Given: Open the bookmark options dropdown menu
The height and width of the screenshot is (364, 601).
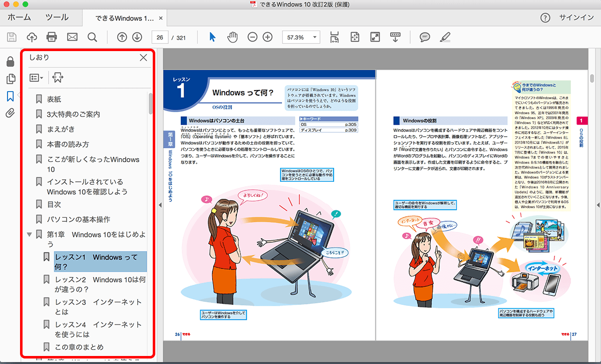Looking at the screenshot, I should 36,78.
